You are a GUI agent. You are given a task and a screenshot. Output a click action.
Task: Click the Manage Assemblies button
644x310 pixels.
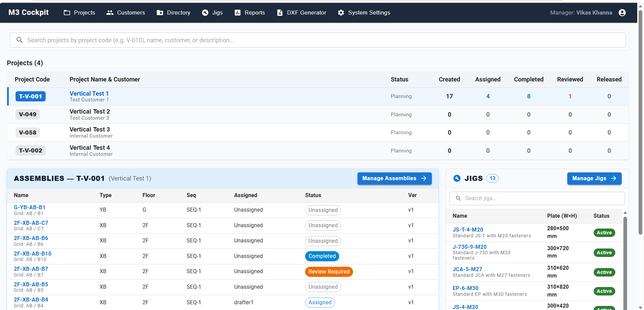394,178
